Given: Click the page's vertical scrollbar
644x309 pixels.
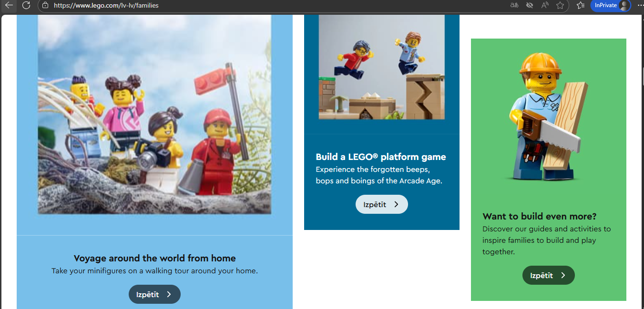Looking at the screenshot, I should click(642, 162).
